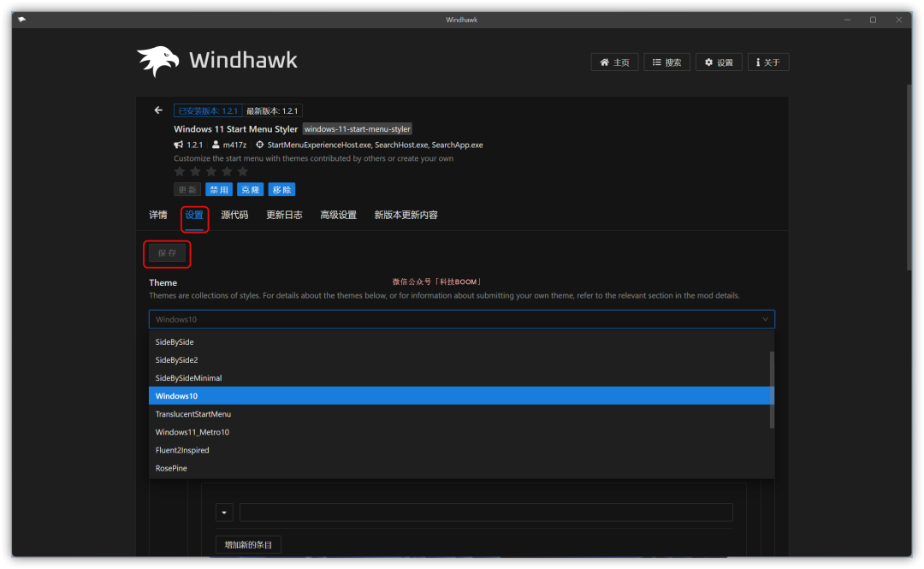The width and height of the screenshot is (924, 569).
Task: Click the main page vertical scrollbar
Action: click(x=909, y=177)
